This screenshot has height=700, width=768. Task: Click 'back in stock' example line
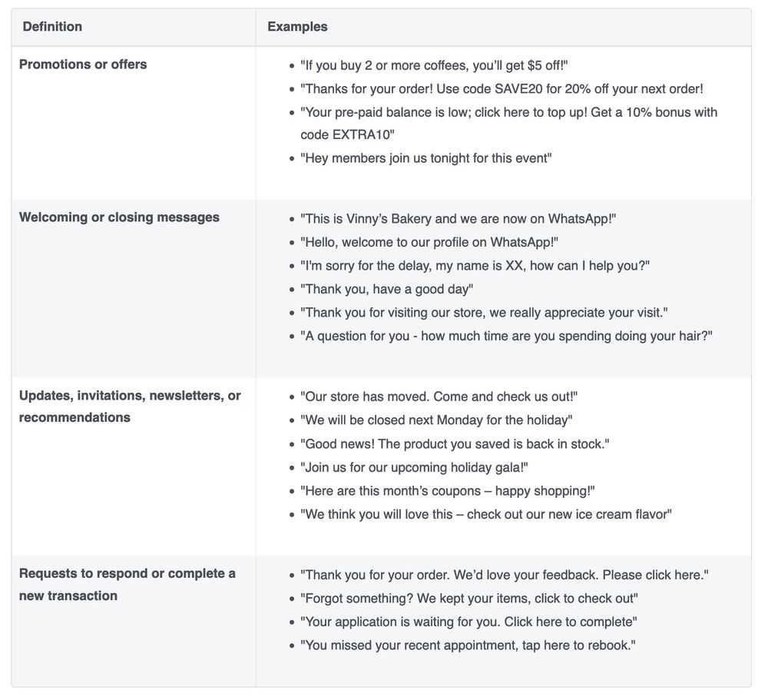[455, 443]
